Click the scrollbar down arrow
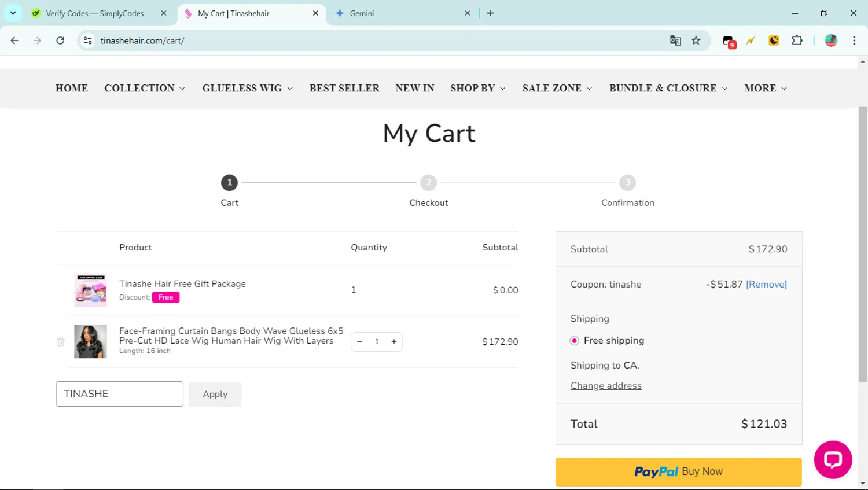This screenshot has height=490, width=868. click(x=863, y=484)
